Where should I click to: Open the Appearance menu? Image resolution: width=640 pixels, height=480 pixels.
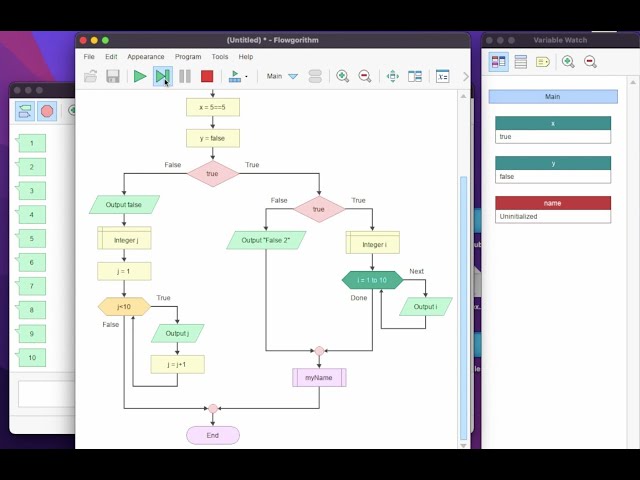(146, 57)
